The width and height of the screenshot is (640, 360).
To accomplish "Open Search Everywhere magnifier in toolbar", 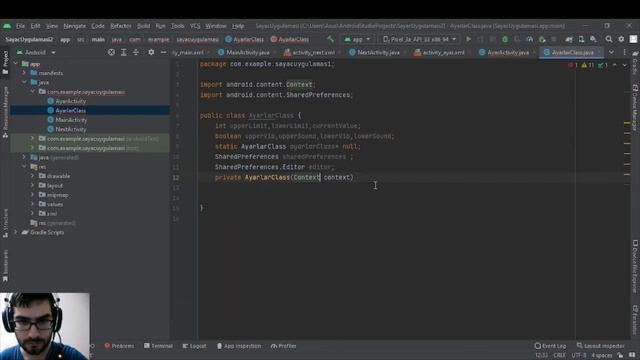I will click(x=609, y=39).
